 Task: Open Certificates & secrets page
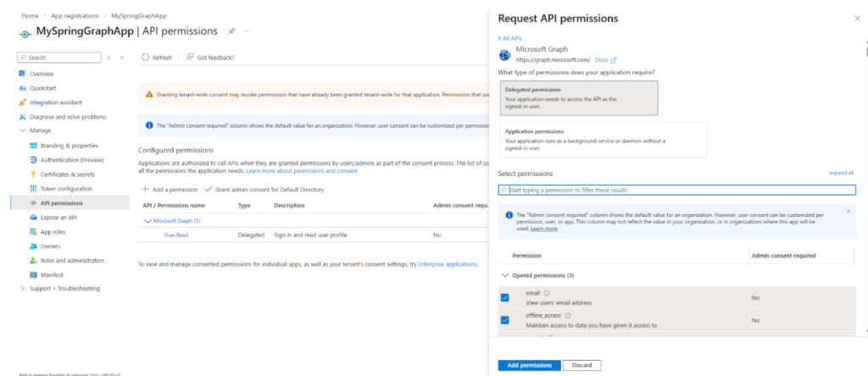(68, 174)
